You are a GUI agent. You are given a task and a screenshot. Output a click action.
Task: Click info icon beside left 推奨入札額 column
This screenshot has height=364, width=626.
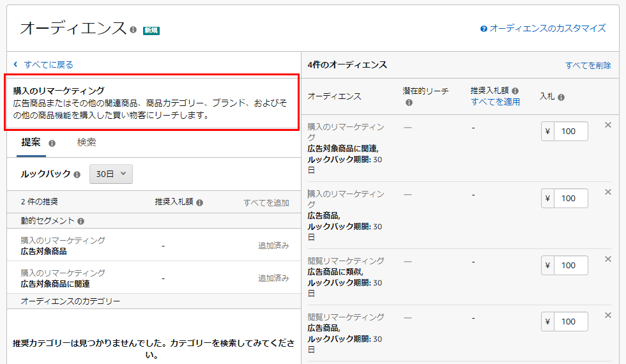point(199,202)
